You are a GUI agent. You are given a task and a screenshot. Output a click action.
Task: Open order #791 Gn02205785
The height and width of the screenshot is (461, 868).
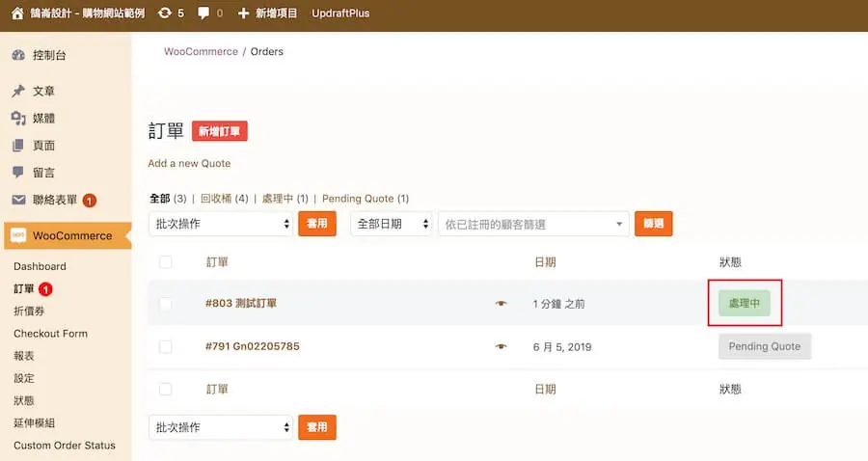tap(253, 346)
